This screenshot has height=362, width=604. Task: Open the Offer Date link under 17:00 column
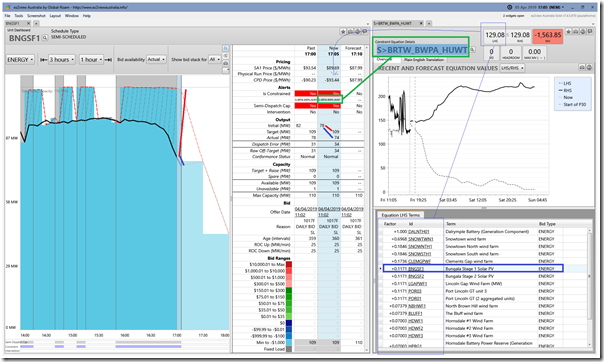click(x=305, y=212)
